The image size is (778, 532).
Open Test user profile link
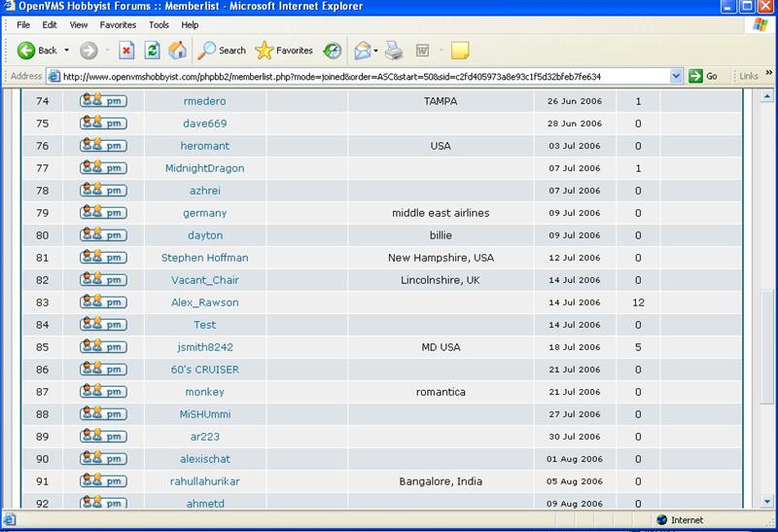[204, 325]
